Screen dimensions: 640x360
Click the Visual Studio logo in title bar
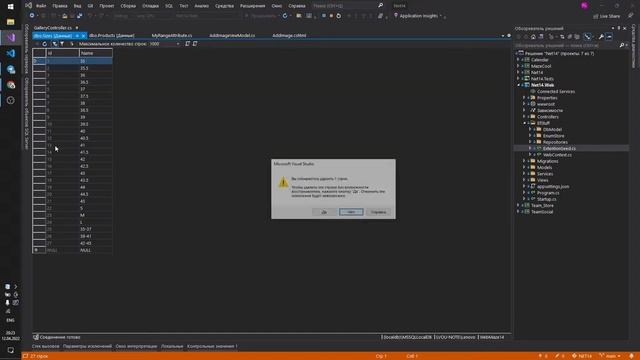(x=28, y=6)
